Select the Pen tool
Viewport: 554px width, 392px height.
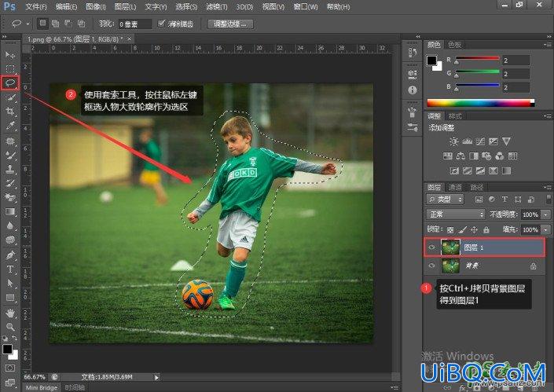coord(10,255)
